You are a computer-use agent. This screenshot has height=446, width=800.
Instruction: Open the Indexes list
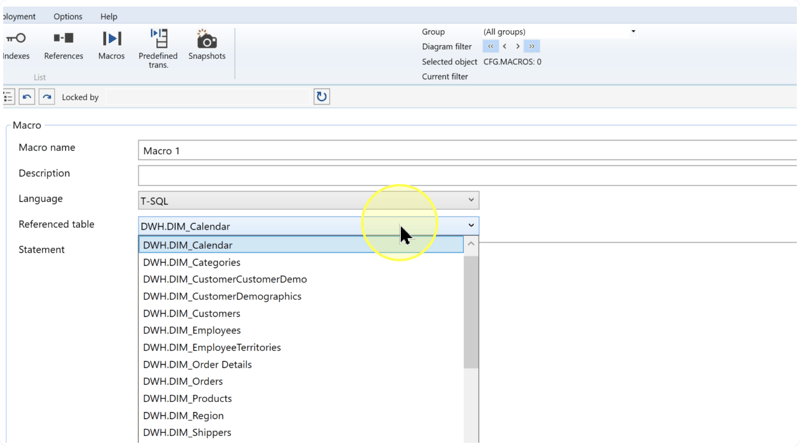[x=16, y=45]
